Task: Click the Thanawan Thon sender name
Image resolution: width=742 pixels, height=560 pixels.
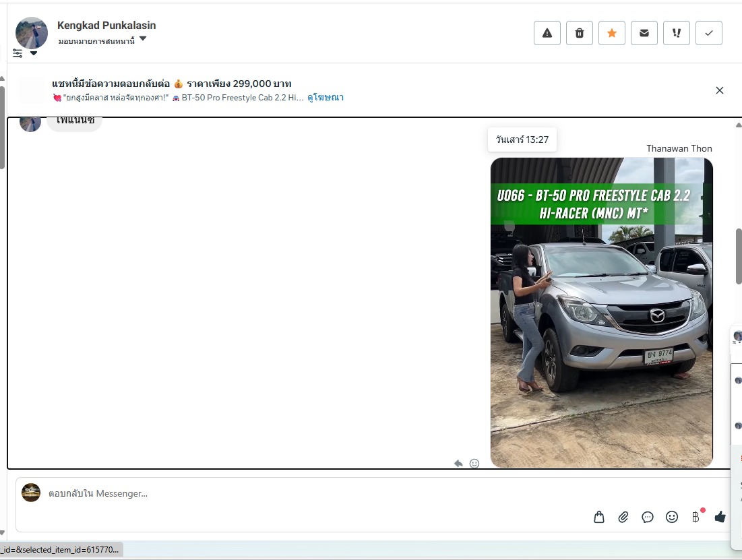Action: point(679,149)
